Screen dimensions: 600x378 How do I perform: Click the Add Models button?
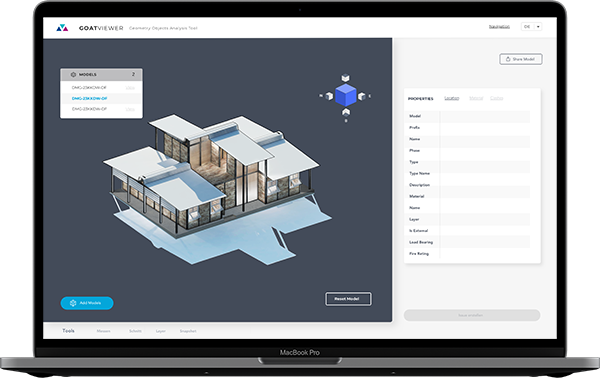coord(87,303)
